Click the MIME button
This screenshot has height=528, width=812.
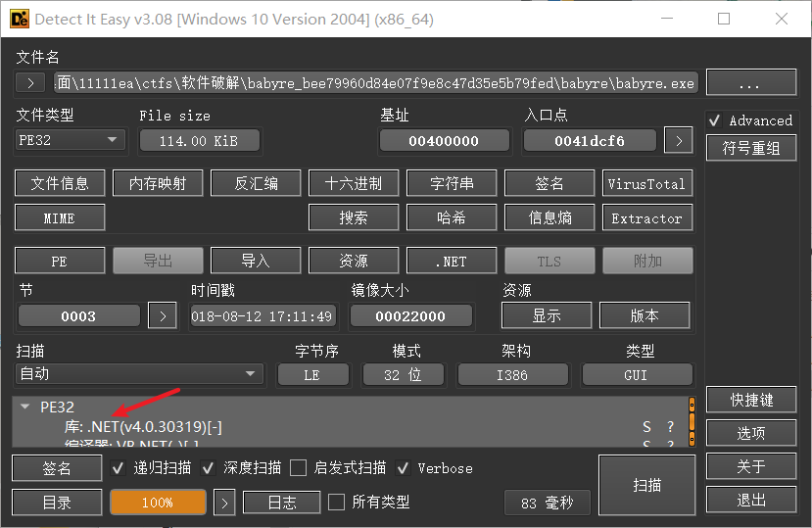60,217
